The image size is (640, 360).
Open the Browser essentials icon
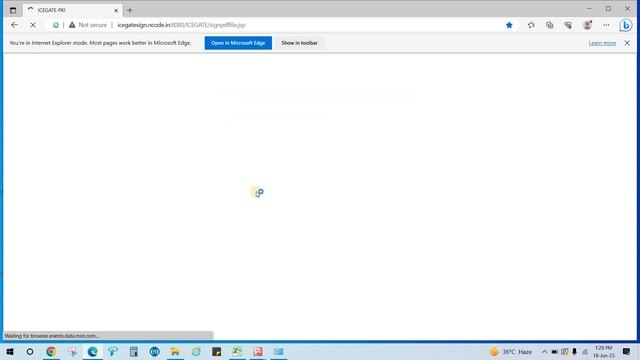pyautogui.click(x=568, y=25)
